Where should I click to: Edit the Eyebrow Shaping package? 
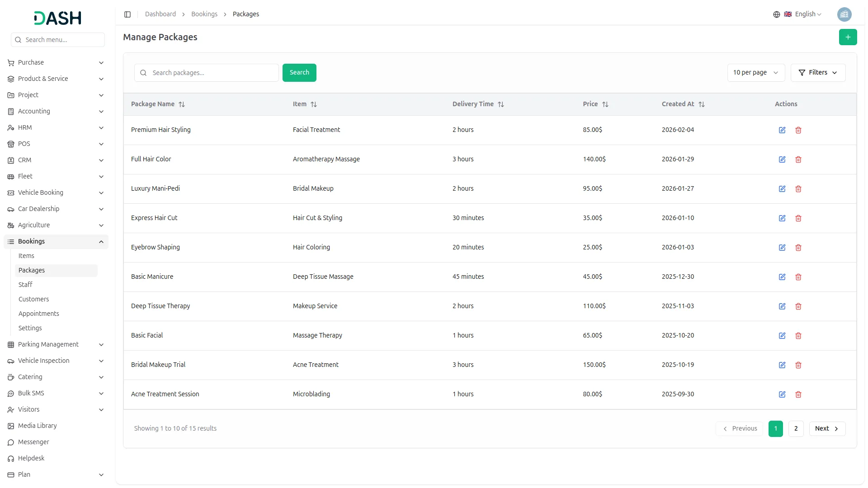(x=782, y=248)
